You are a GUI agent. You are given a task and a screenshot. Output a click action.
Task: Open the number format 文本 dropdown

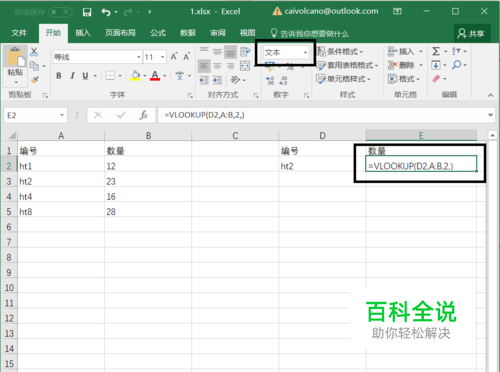[305, 53]
